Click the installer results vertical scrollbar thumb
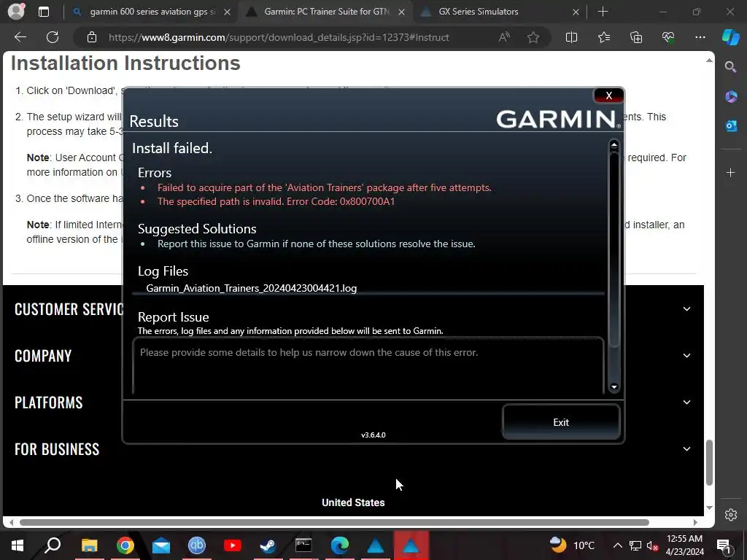Image resolution: width=747 pixels, height=560 pixels. click(614, 249)
